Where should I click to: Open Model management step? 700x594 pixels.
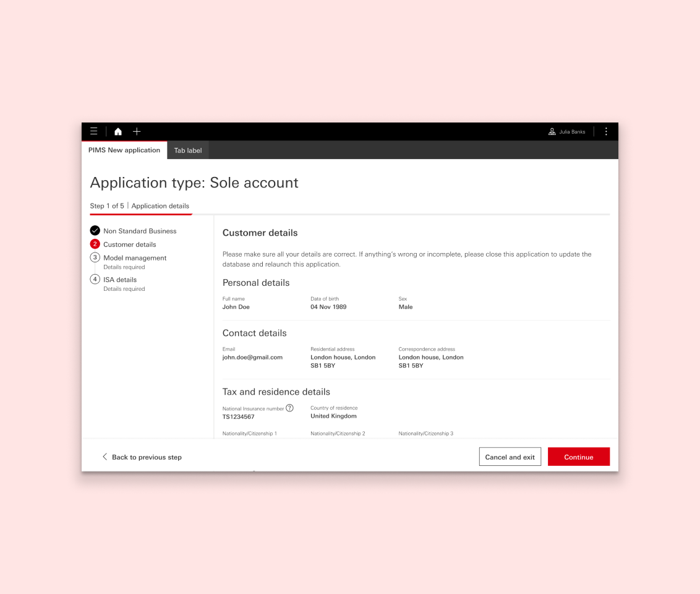(135, 258)
